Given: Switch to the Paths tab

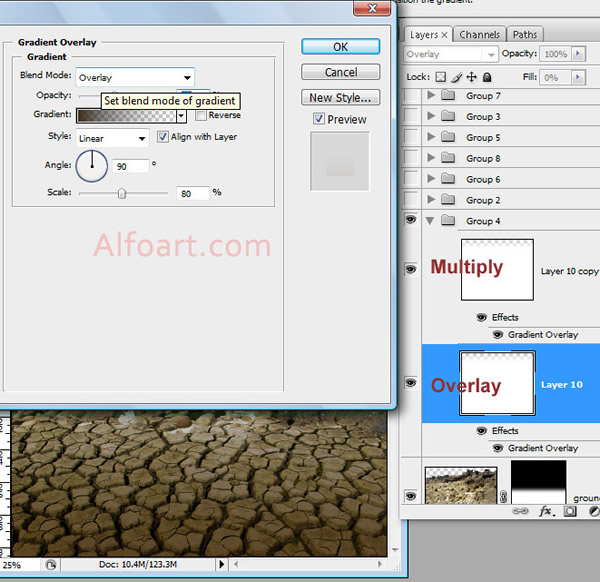Looking at the screenshot, I should pos(525,34).
